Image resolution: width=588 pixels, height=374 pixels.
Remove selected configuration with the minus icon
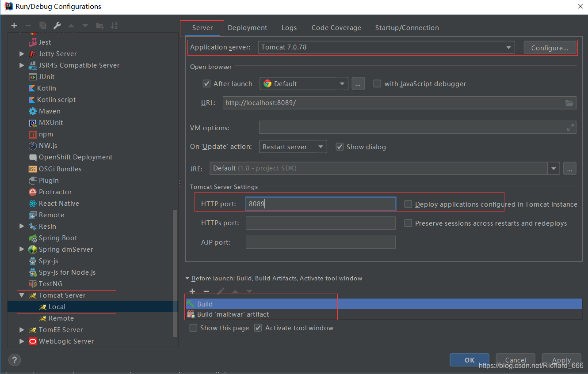pos(28,26)
